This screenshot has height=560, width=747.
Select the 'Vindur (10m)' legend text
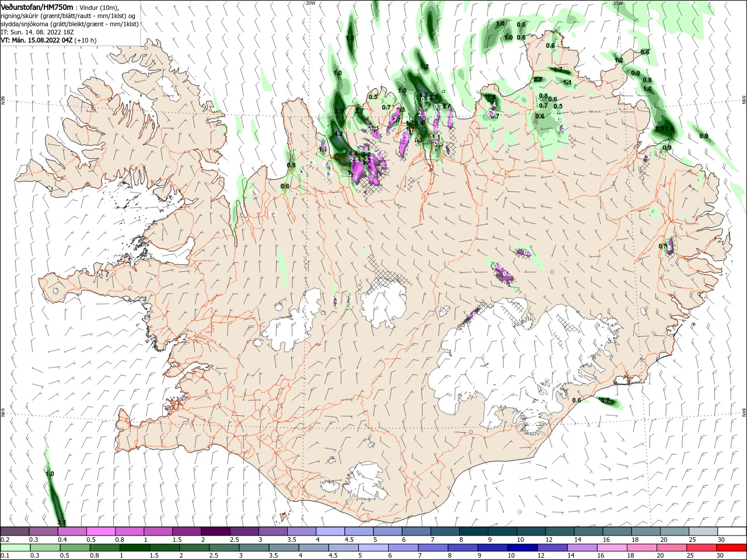point(99,7)
